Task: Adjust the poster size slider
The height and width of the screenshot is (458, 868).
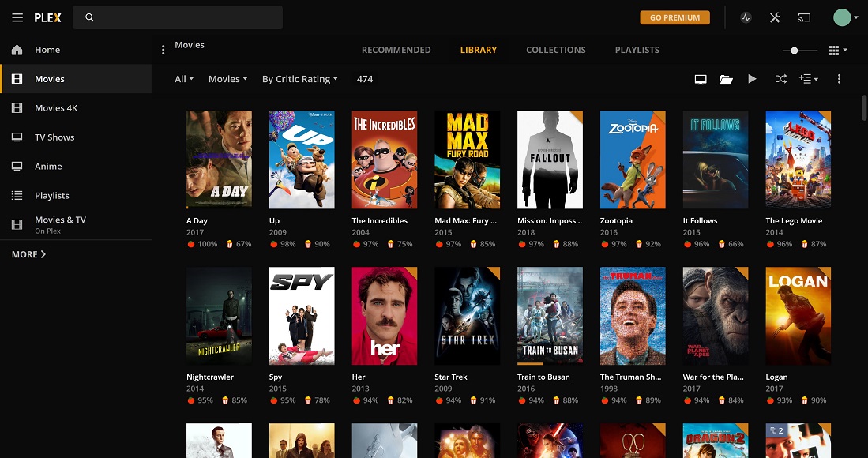Action: click(x=792, y=50)
